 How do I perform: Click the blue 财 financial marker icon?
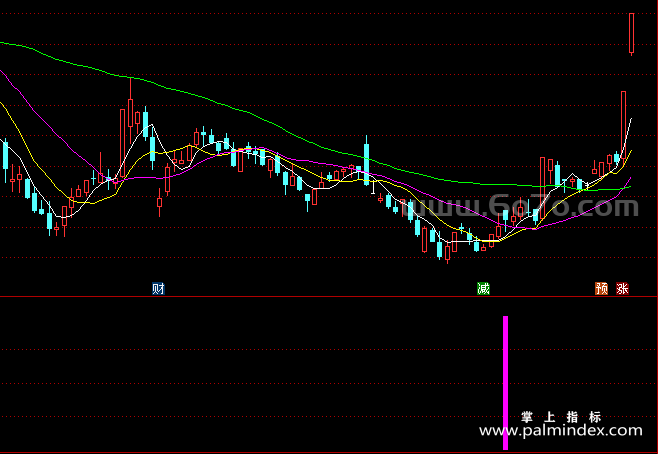point(158,289)
